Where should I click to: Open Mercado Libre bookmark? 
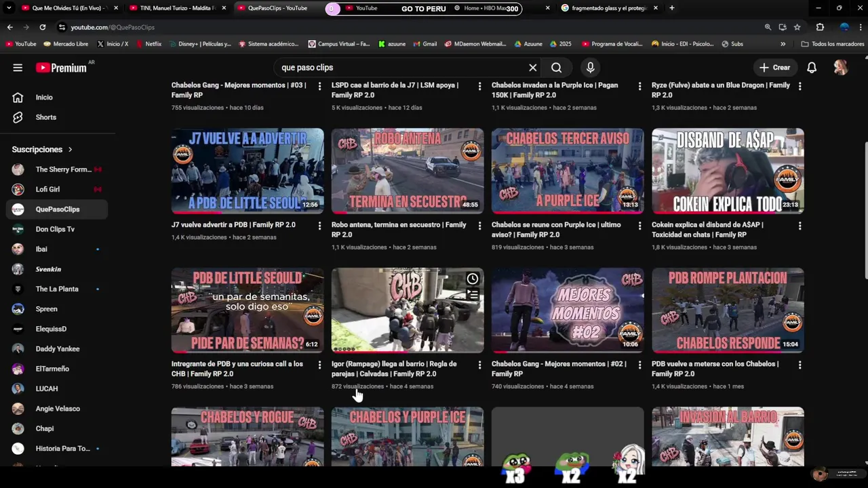(x=66, y=44)
